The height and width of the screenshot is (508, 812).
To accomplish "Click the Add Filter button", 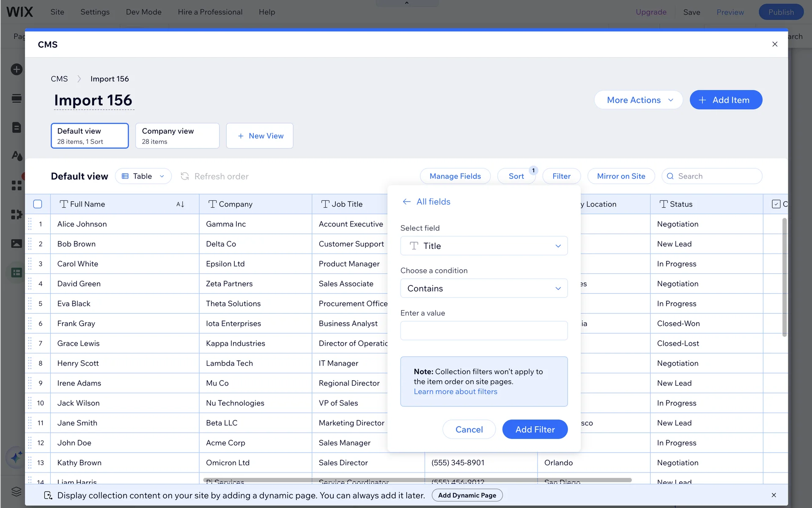I will pyautogui.click(x=535, y=429).
